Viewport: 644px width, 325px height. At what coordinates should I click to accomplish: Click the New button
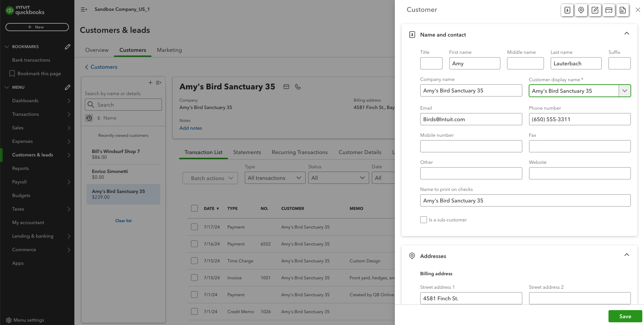click(37, 27)
